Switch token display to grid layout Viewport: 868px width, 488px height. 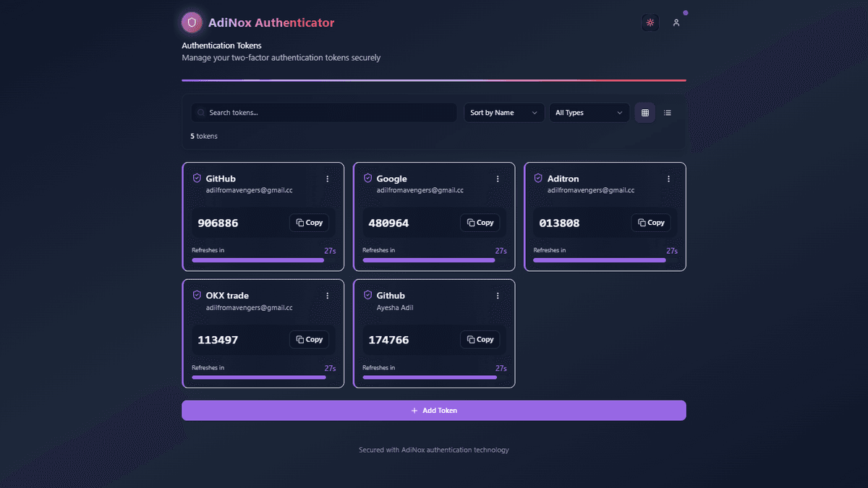644,112
